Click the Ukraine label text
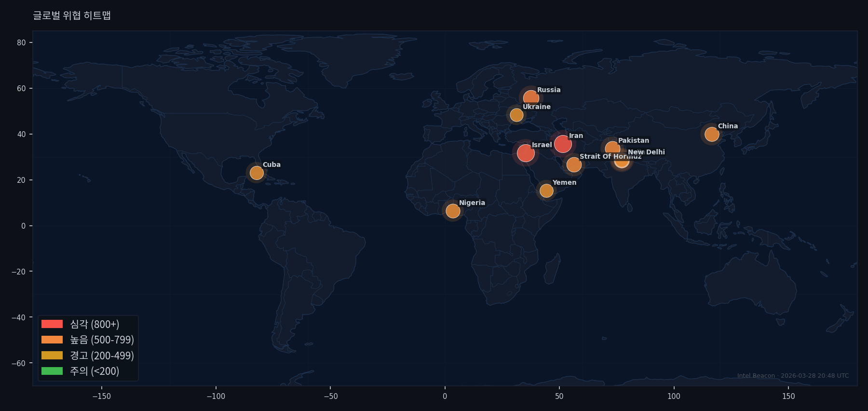Screen dimensions: 868x411 (x=537, y=107)
